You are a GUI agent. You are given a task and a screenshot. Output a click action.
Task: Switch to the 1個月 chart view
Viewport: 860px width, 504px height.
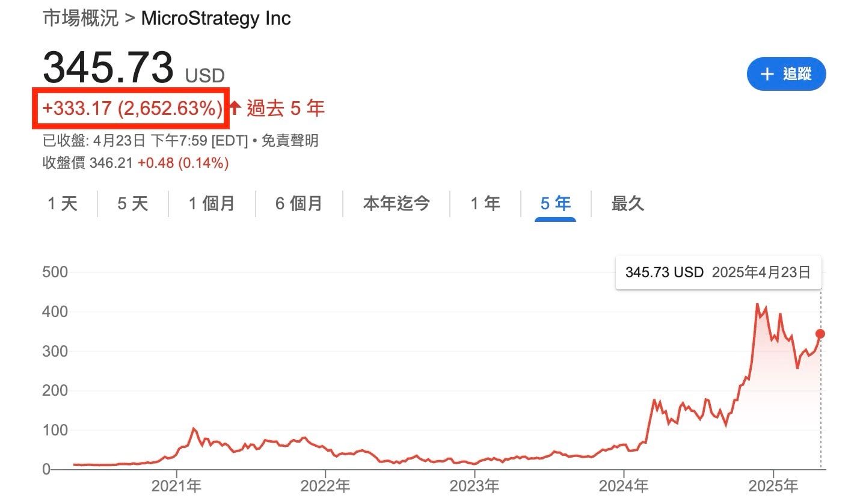coord(212,204)
